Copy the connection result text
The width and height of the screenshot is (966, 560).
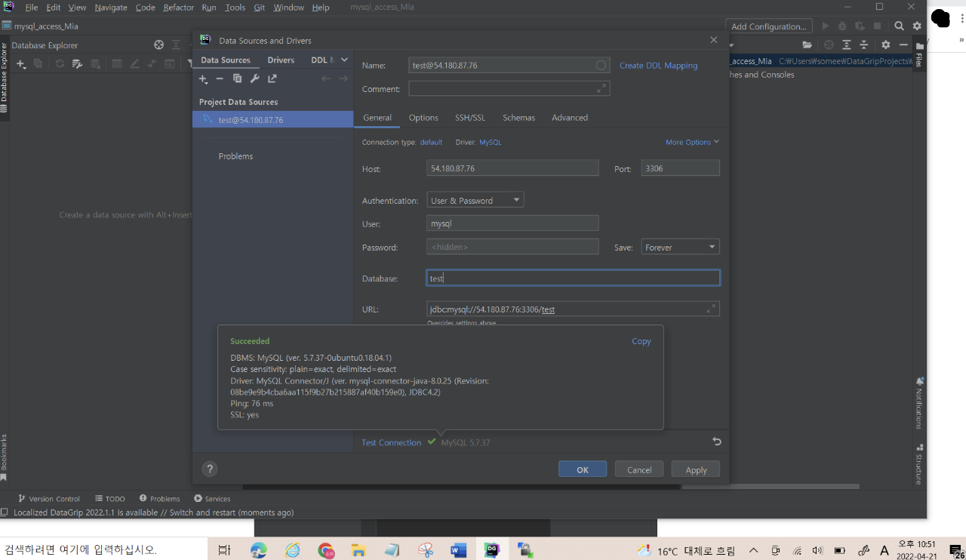[641, 341]
